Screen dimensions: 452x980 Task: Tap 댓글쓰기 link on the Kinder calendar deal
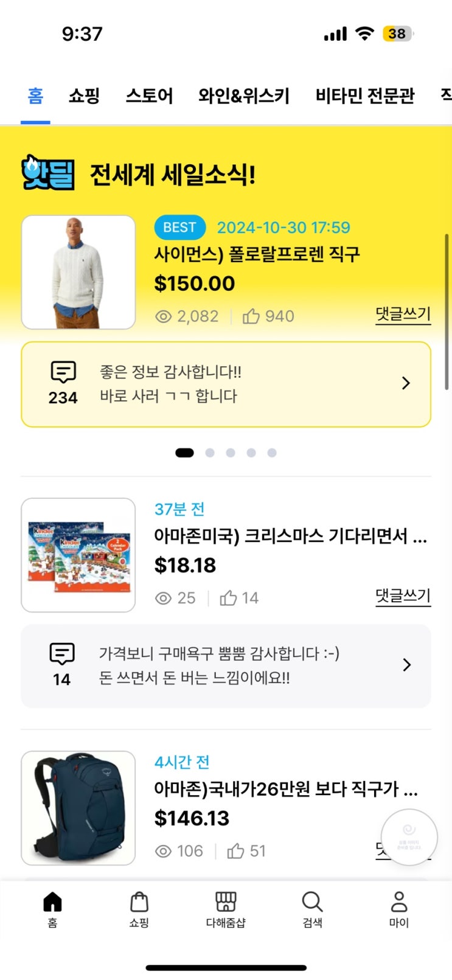coord(403,596)
